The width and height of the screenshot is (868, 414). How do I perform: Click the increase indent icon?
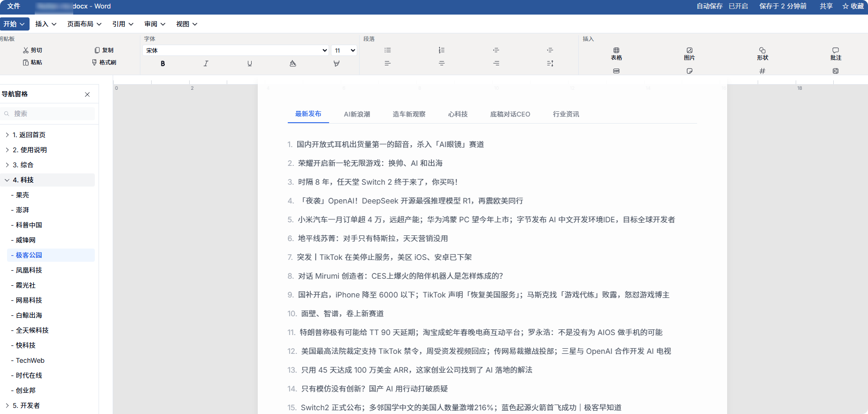[550, 50]
